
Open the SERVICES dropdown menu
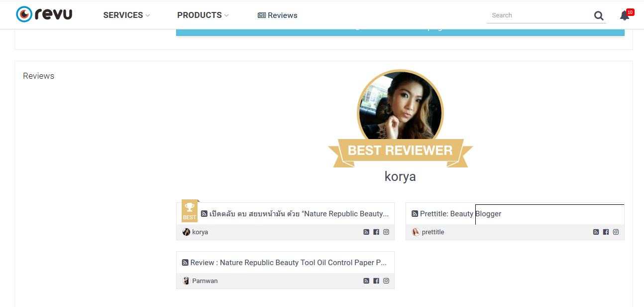[x=126, y=15]
